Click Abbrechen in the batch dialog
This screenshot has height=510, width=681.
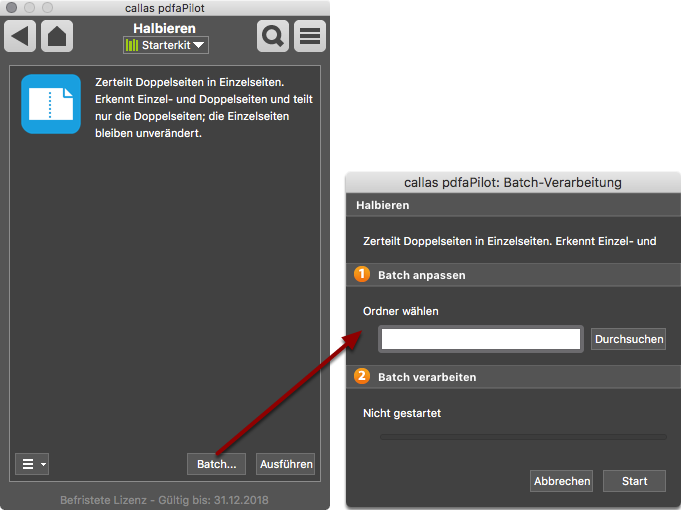pos(562,481)
